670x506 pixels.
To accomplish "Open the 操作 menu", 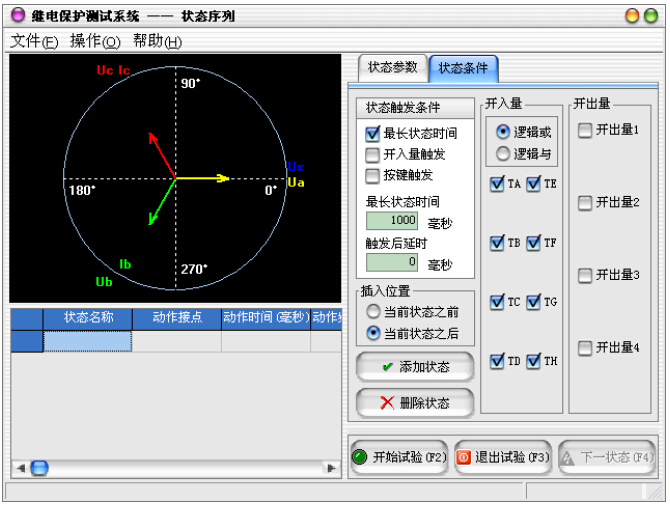I will click(94, 41).
